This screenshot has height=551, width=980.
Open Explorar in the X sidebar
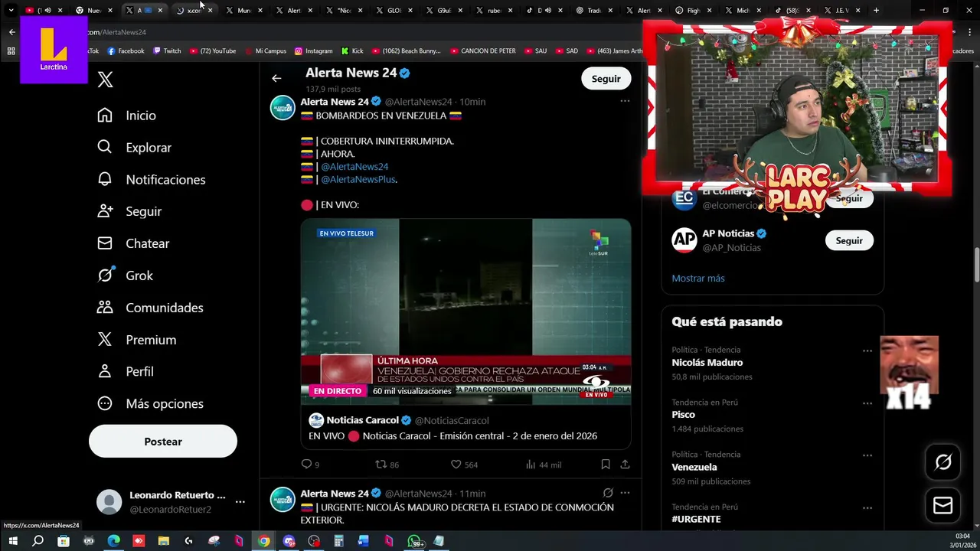(x=134, y=147)
